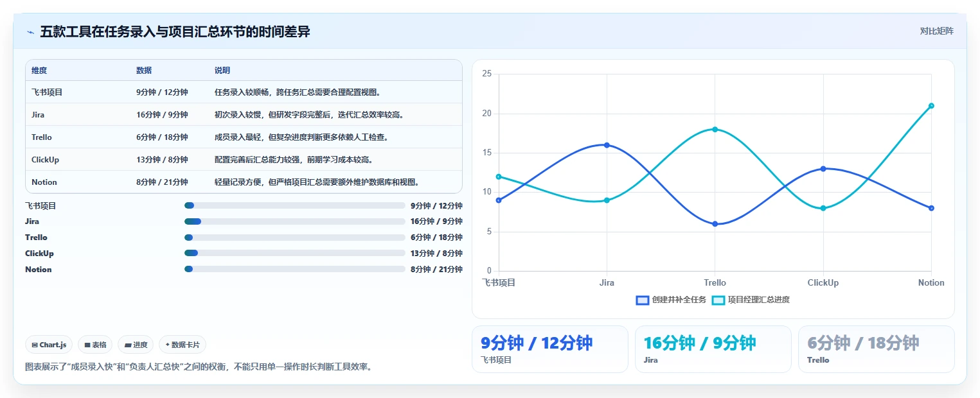980x398 pixels.
Task: Click the cyan line point at Jira (9)
Action: [607, 200]
